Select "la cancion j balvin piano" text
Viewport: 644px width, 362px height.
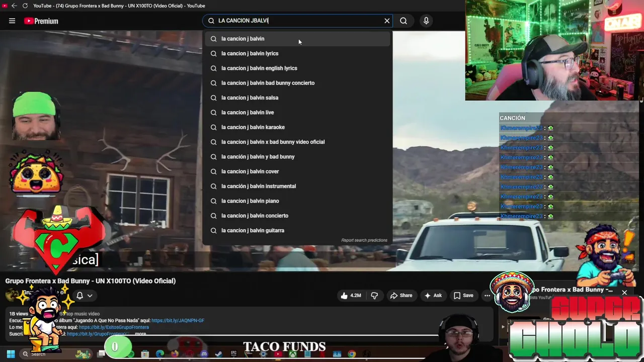click(250, 201)
